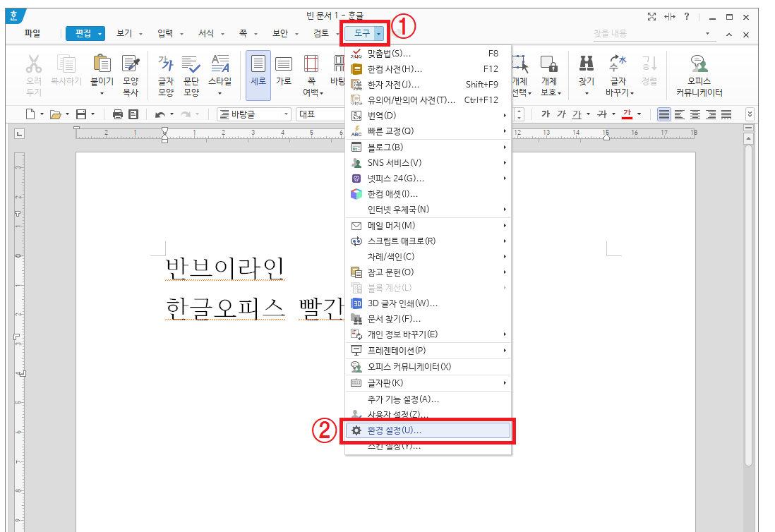Expand the 편집 tab dropdown arrow
775x532 pixels.
[100, 34]
